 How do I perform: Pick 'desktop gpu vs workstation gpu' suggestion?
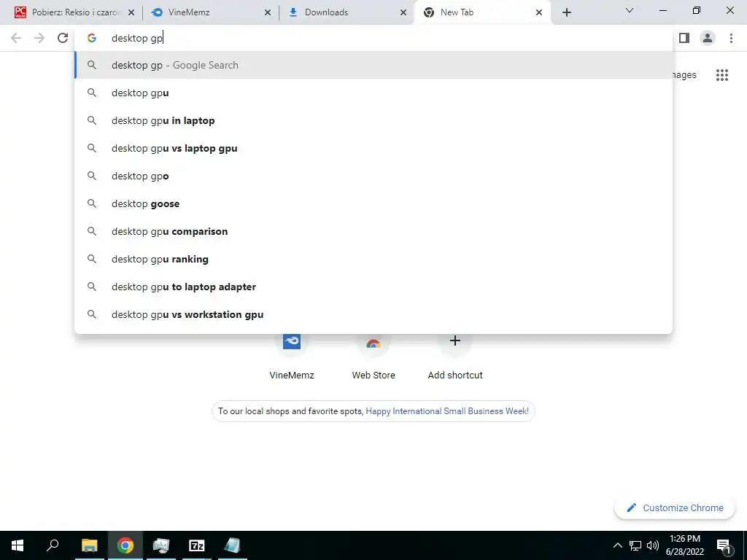(373, 314)
